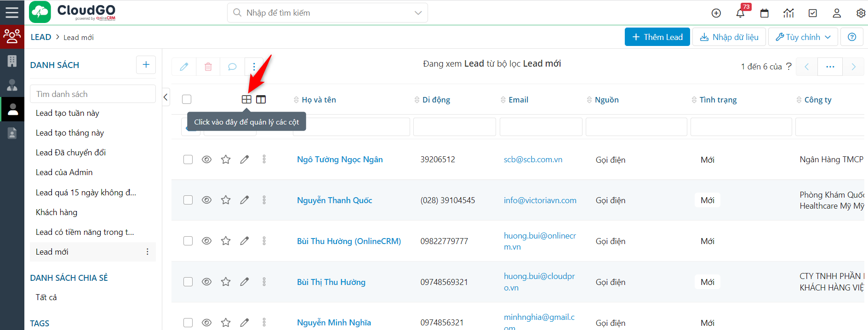Open the calendar icon in top bar
868x330 pixels.
pos(765,13)
